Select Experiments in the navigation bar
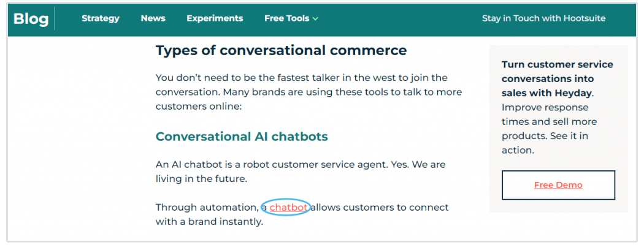This screenshot has width=644, height=245. pos(215,18)
